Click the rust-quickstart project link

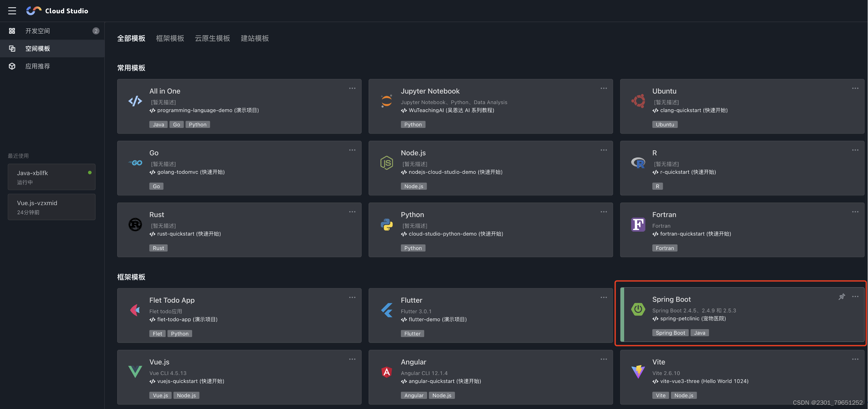185,234
